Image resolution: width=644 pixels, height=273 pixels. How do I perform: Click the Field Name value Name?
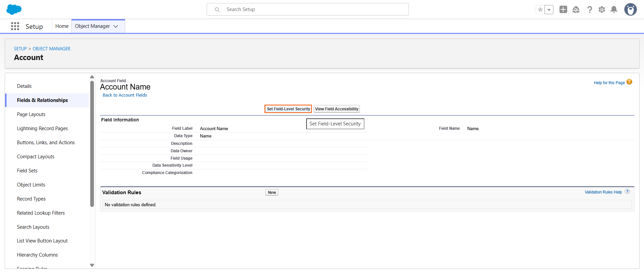pyautogui.click(x=473, y=129)
